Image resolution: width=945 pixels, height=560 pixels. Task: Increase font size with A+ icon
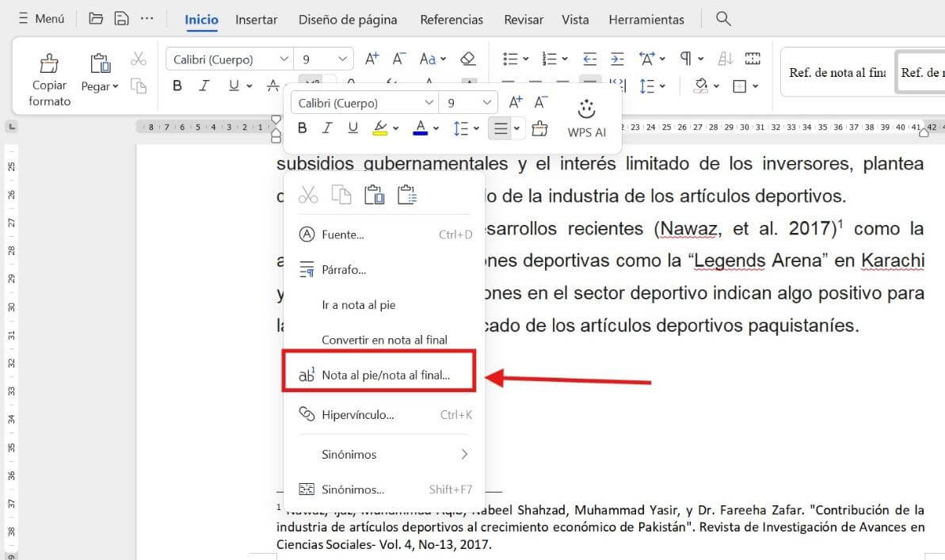coord(515,101)
